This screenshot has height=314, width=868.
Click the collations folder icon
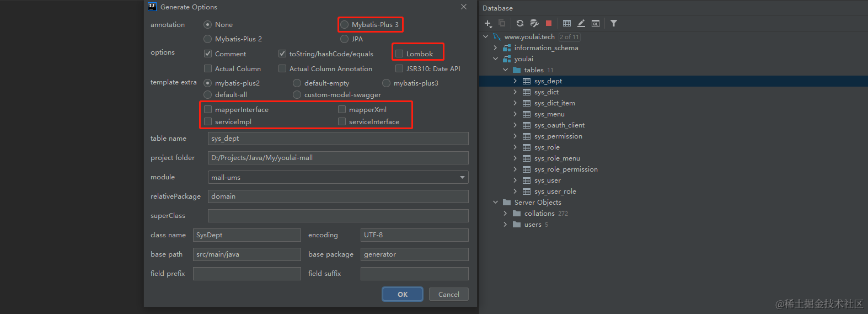pos(517,214)
